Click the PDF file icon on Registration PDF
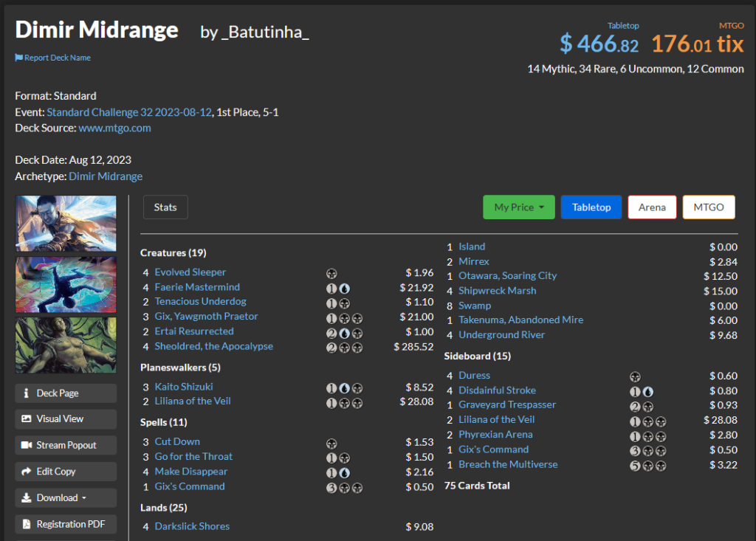756x541 pixels. 27,525
